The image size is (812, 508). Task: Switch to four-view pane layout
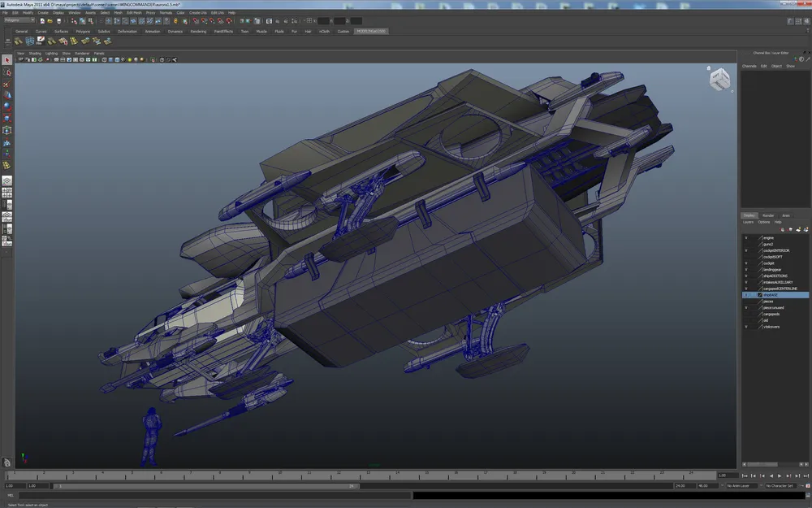coord(7,193)
